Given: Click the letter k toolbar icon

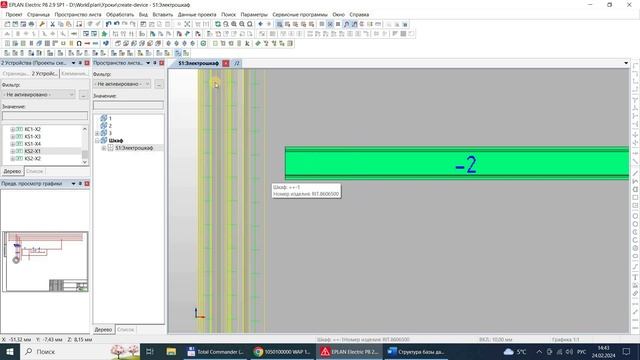Looking at the screenshot, I should click(x=247, y=43).
